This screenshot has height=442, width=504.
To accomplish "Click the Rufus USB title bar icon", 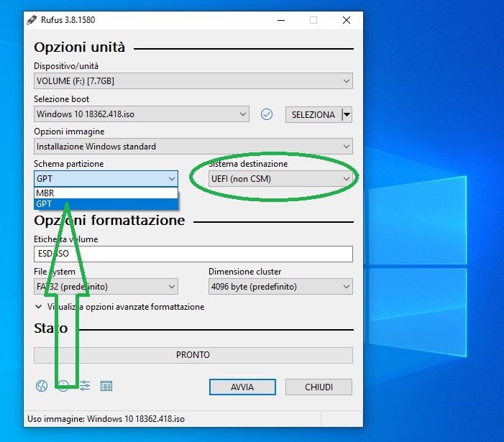I will click(x=32, y=20).
